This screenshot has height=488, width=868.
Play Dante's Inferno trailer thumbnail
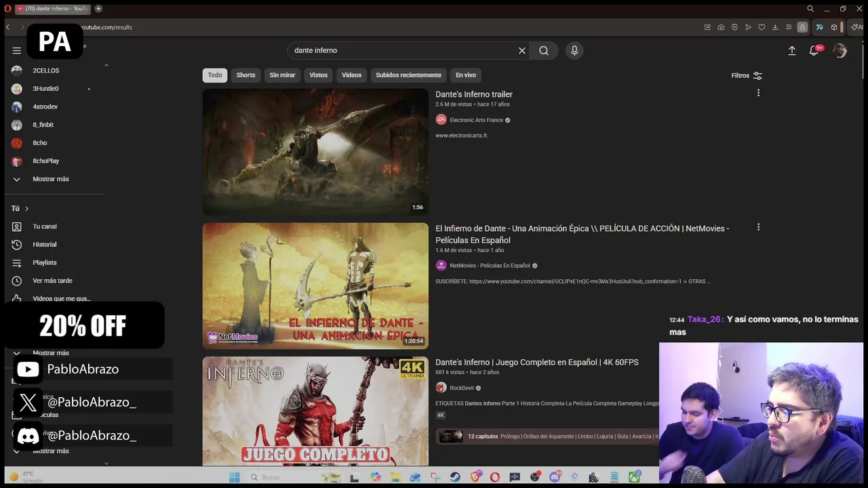(x=315, y=152)
